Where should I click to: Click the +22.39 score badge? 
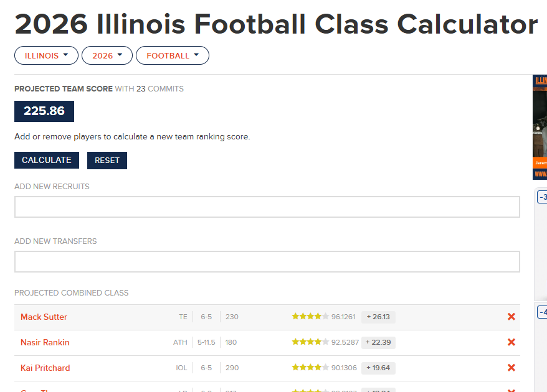tap(378, 342)
